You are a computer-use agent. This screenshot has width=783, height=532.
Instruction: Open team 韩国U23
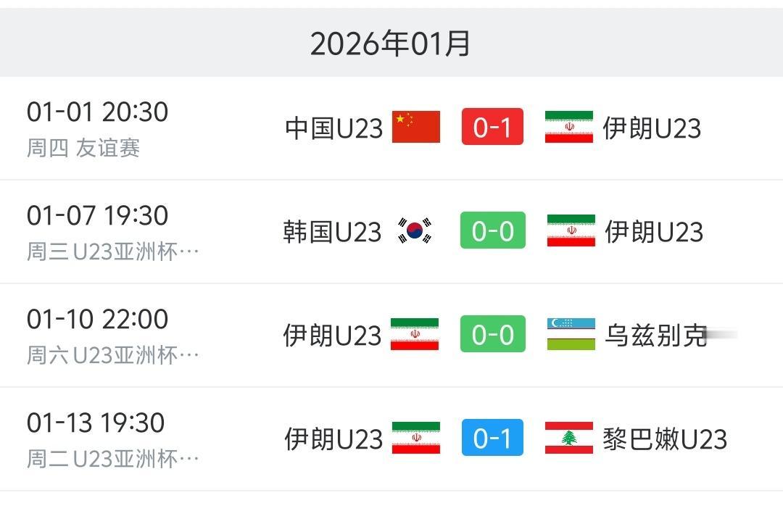point(332,231)
